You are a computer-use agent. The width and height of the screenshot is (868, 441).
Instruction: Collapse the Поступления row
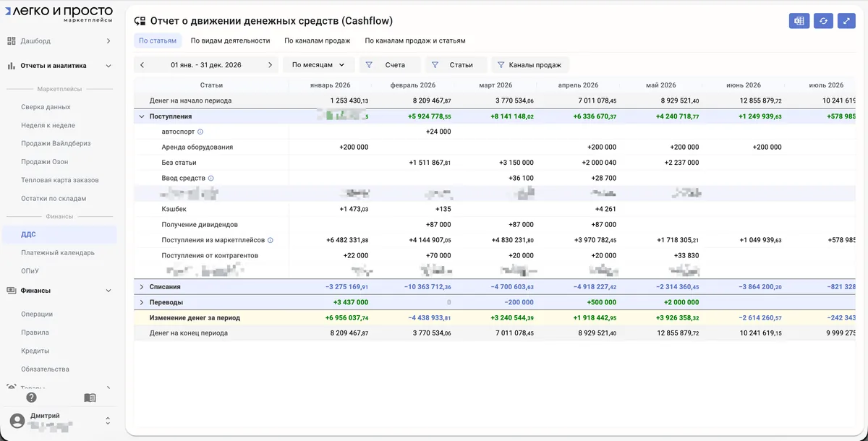(x=142, y=116)
